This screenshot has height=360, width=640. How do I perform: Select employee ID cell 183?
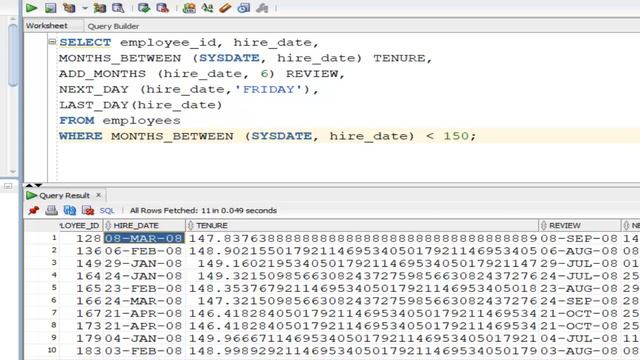click(82, 351)
